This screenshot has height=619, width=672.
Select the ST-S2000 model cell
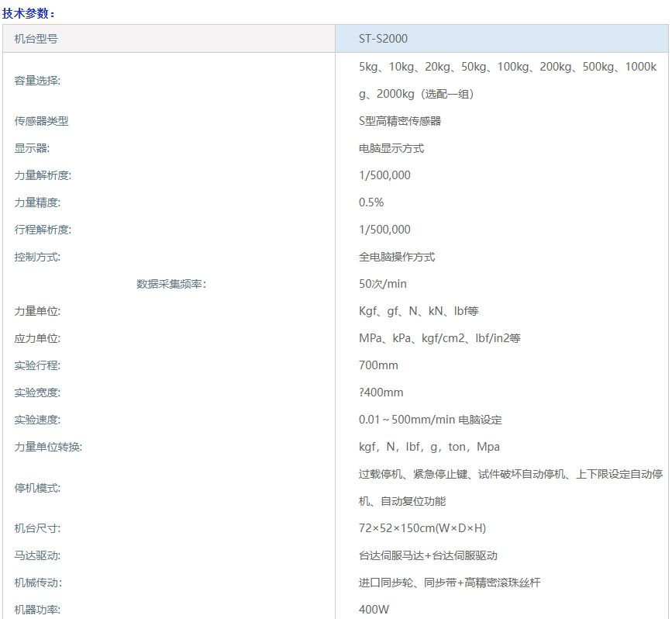383,39
